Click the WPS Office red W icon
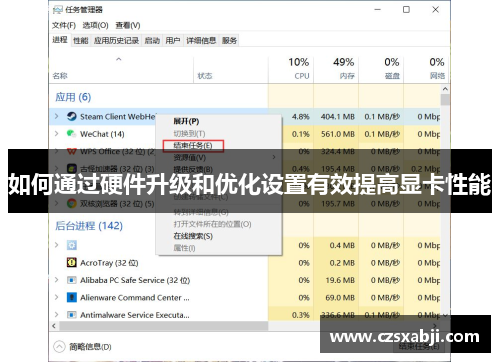 coord(71,151)
